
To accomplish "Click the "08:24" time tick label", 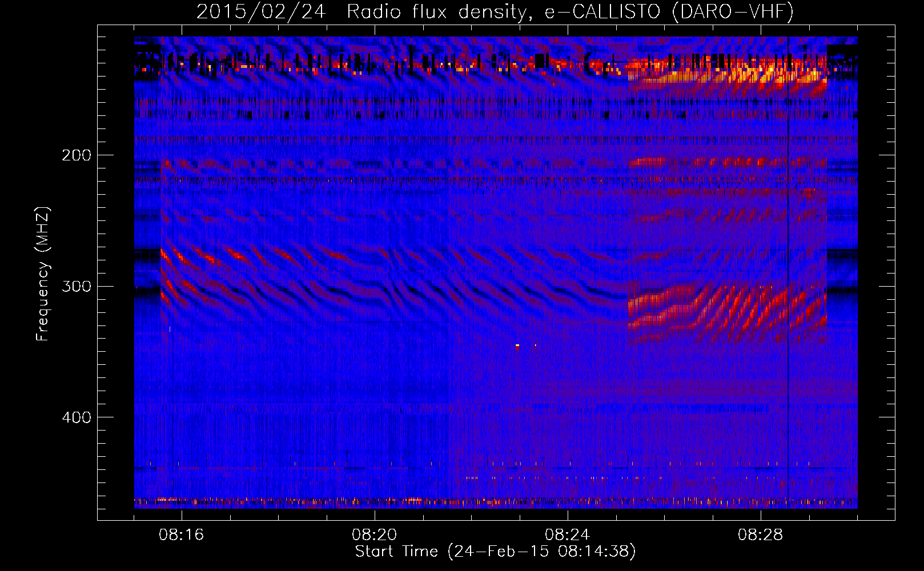I will [x=568, y=535].
